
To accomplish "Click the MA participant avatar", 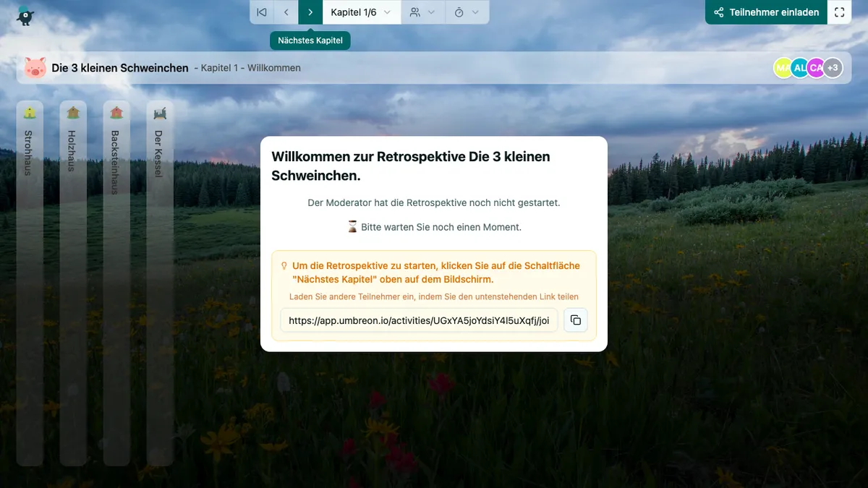I will [x=783, y=67].
